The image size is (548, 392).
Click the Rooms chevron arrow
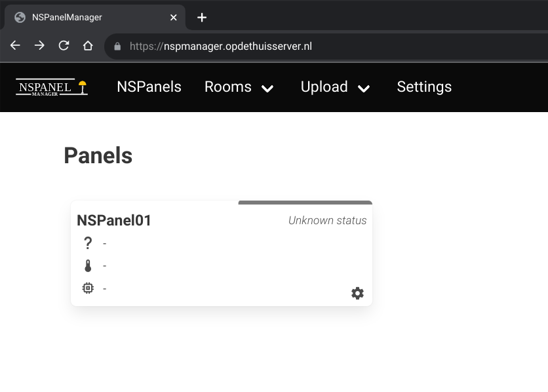[x=267, y=88]
